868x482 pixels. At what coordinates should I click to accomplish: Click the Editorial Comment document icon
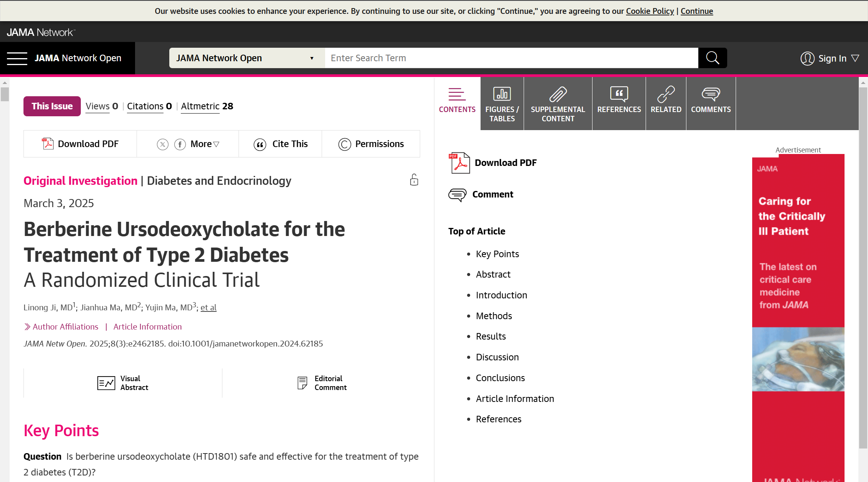pyautogui.click(x=302, y=383)
